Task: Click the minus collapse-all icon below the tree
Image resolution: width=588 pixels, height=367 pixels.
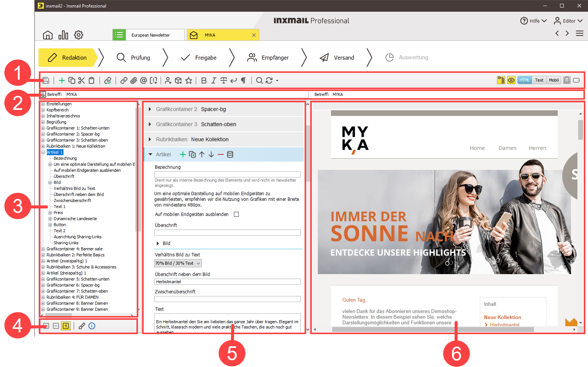Action: click(56, 326)
